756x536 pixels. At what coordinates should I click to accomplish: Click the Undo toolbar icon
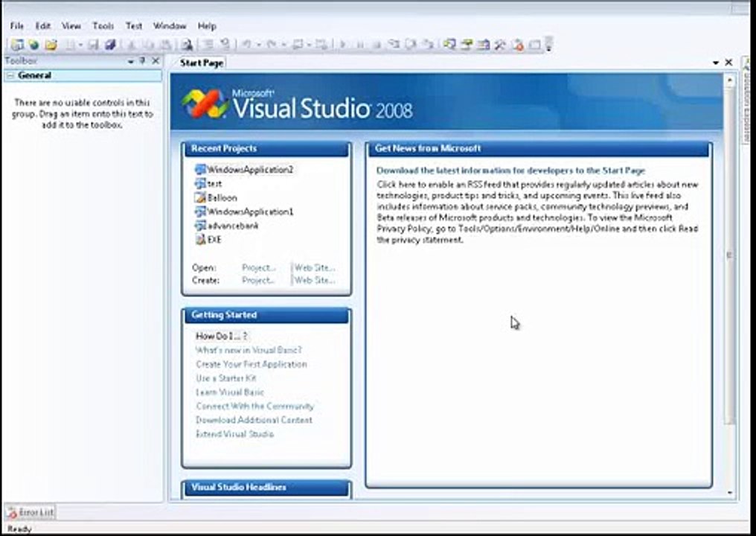click(x=247, y=45)
